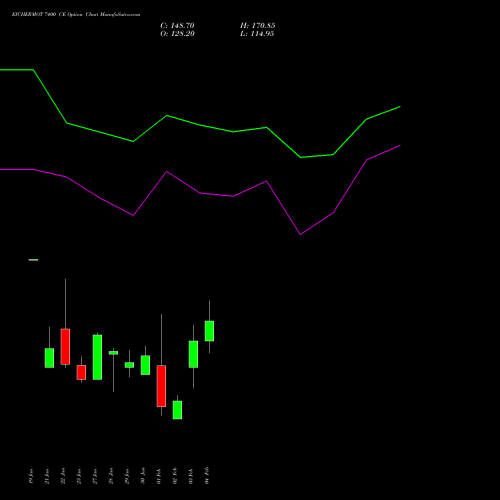Click the tall green candlestick above 27 Jan

(x=97, y=357)
